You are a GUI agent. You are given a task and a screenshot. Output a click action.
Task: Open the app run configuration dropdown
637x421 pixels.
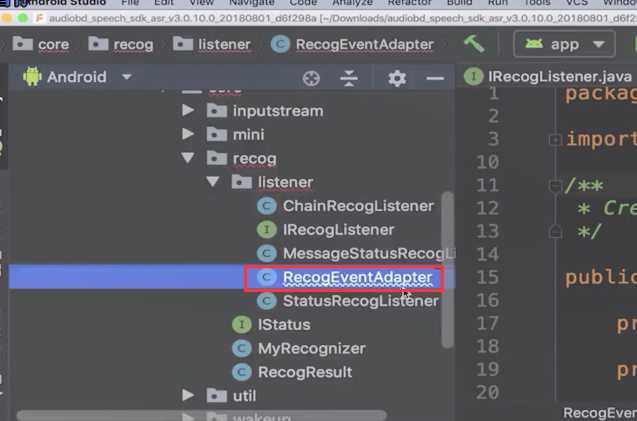564,44
